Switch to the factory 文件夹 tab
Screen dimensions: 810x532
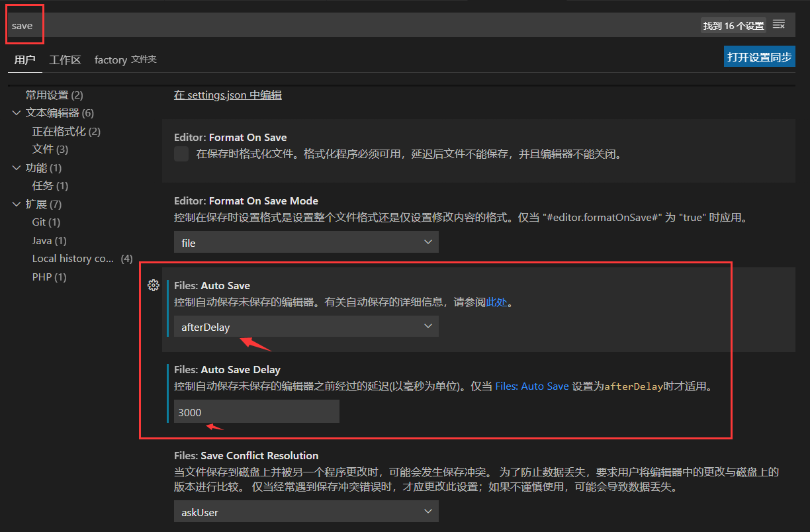pyautogui.click(x=125, y=60)
